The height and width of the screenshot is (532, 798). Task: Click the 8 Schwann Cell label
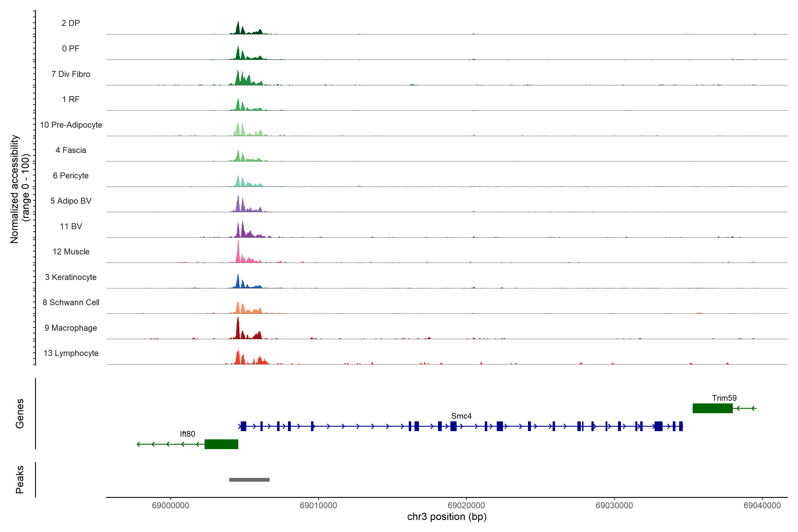[71, 302]
